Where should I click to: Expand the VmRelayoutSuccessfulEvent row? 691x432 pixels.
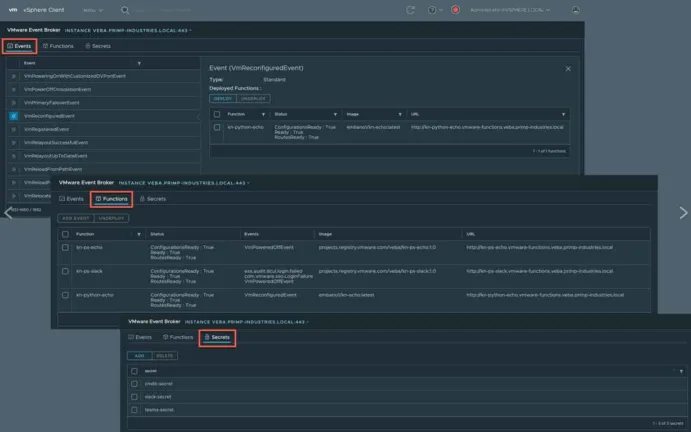point(14,143)
